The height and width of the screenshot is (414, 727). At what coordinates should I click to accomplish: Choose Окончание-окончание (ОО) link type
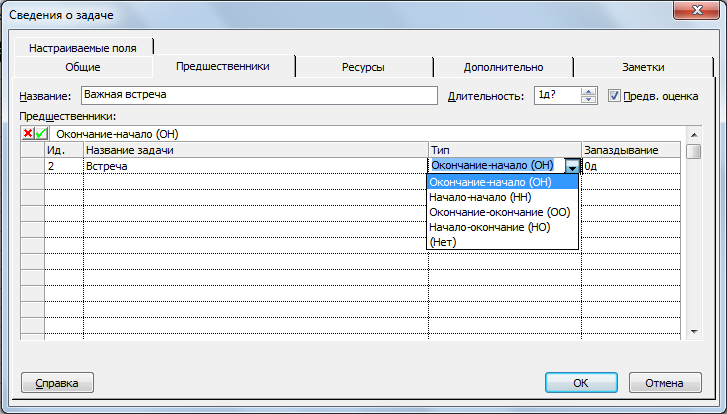point(502,212)
